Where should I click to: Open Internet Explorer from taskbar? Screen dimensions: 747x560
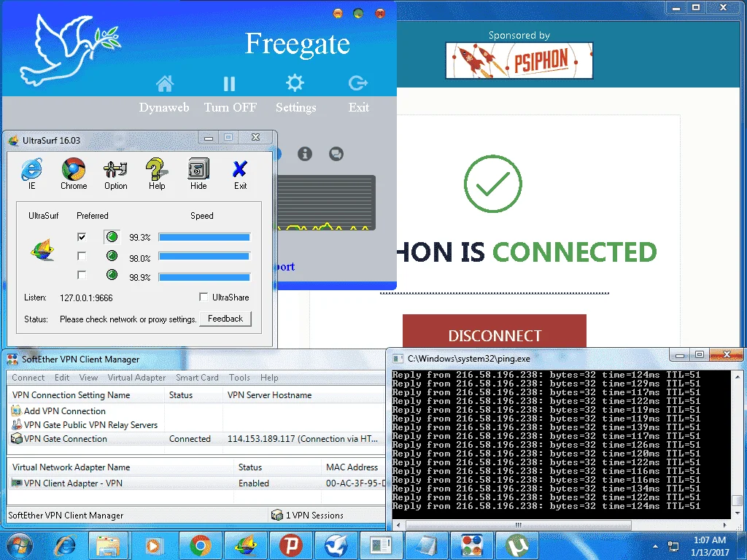tap(65, 545)
